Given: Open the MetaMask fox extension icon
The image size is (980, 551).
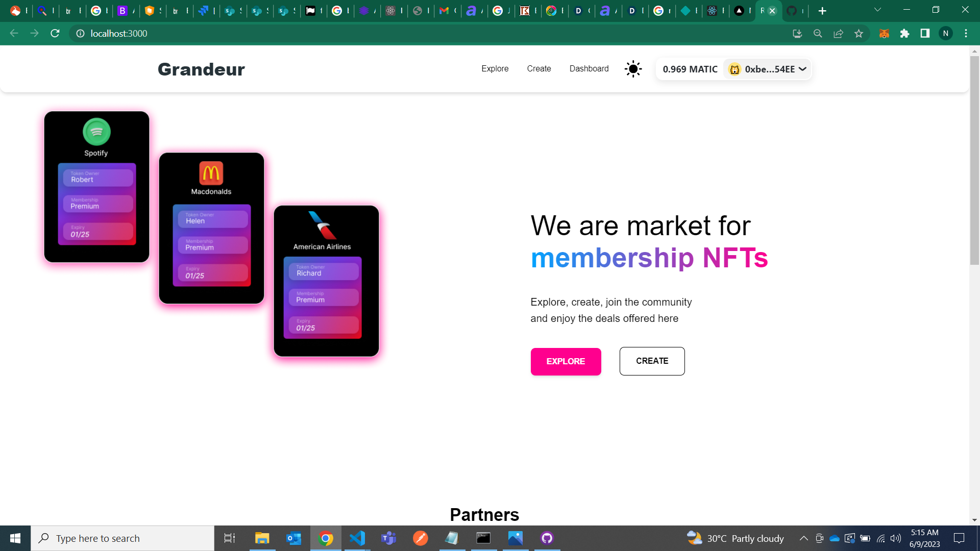Looking at the screenshot, I should pyautogui.click(x=884, y=33).
